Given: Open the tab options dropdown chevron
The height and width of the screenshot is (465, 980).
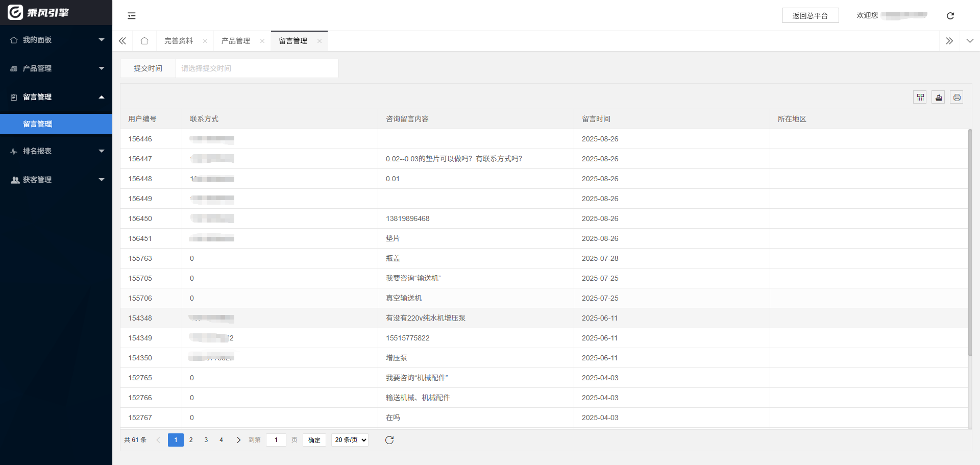Looking at the screenshot, I should [x=970, y=41].
